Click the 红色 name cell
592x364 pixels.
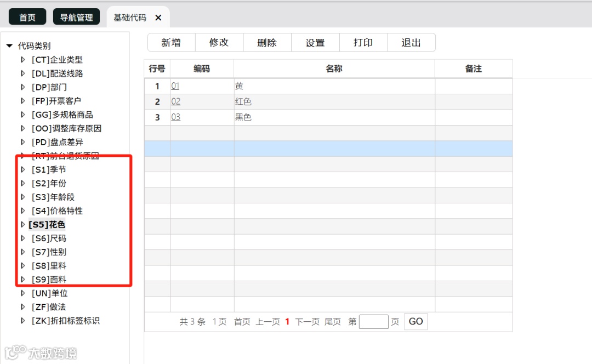[334, 101]
